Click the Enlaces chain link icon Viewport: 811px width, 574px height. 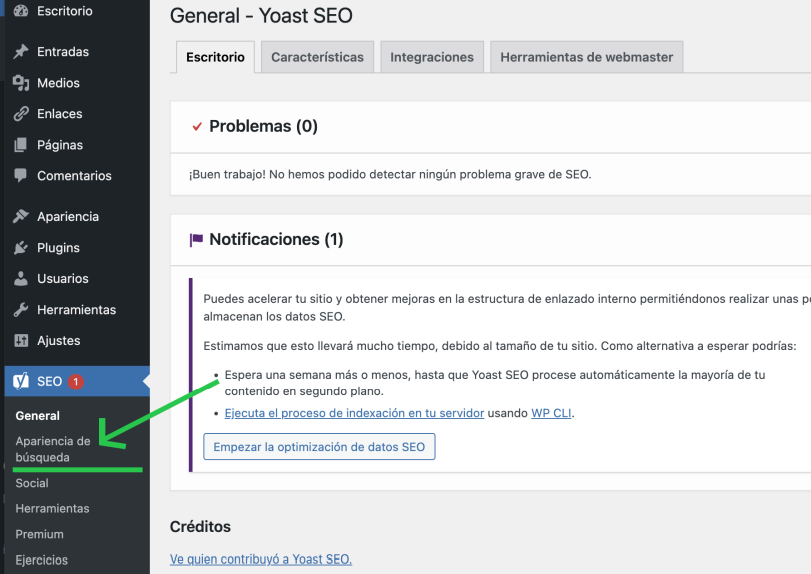(21, 114)
